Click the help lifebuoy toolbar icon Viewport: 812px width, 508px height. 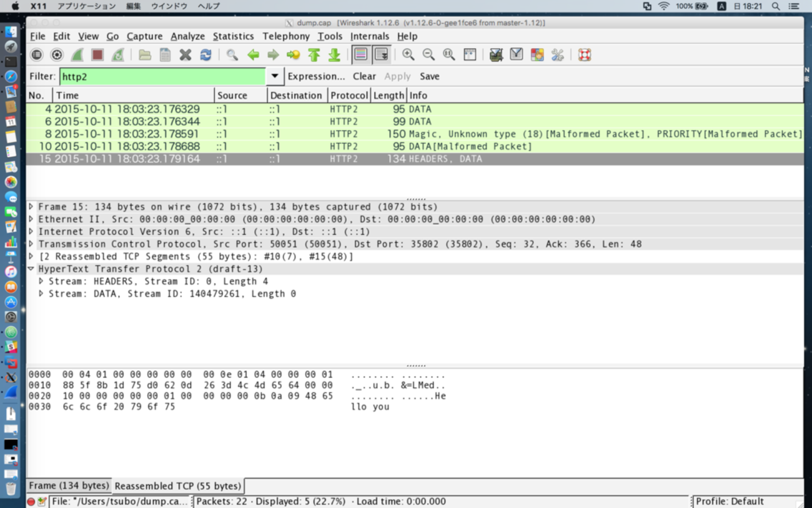(x=585, y=55)
